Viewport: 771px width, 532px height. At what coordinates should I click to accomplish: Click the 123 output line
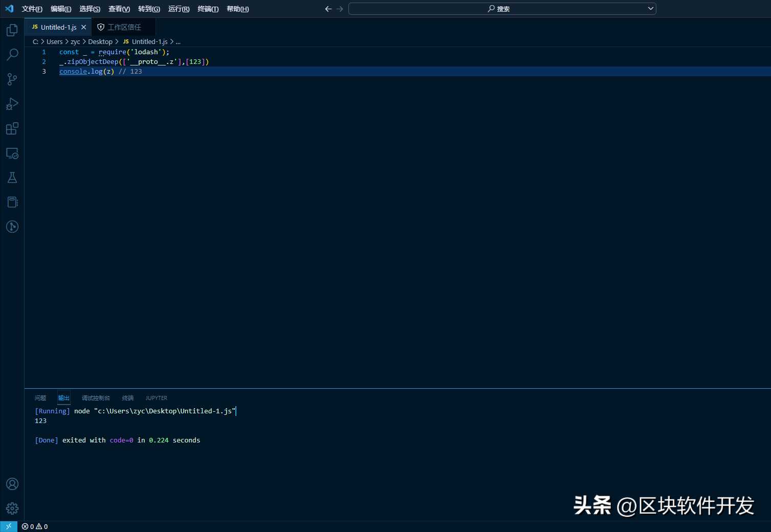[40, 421]
